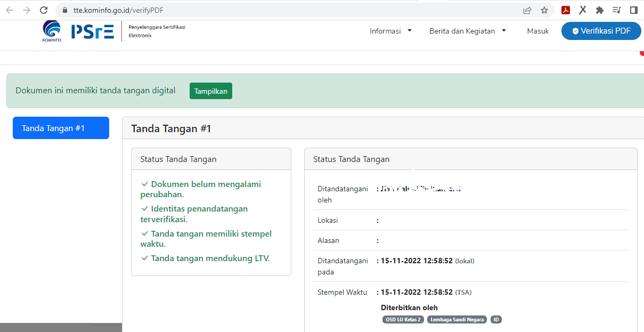This screenshot has height=332, width=644.
Task: Click the Masuk login link
Action: 538,31
